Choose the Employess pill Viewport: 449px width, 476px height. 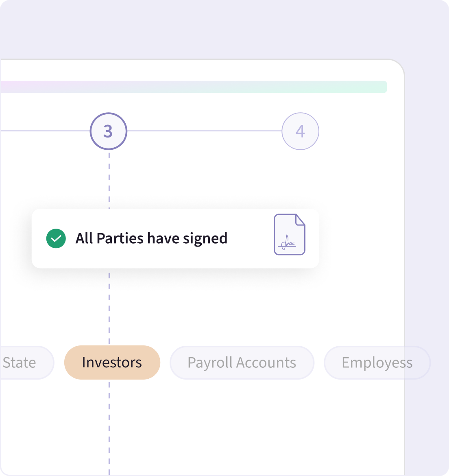pyautogui.click(x=377, y=362)
